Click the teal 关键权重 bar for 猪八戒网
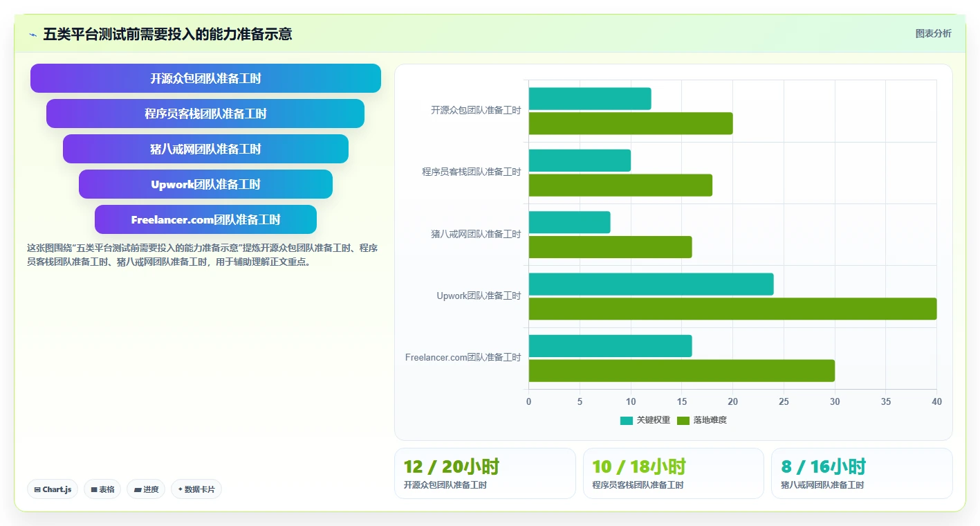The height and width of the screenshot is (526, 980). [570, 222]
